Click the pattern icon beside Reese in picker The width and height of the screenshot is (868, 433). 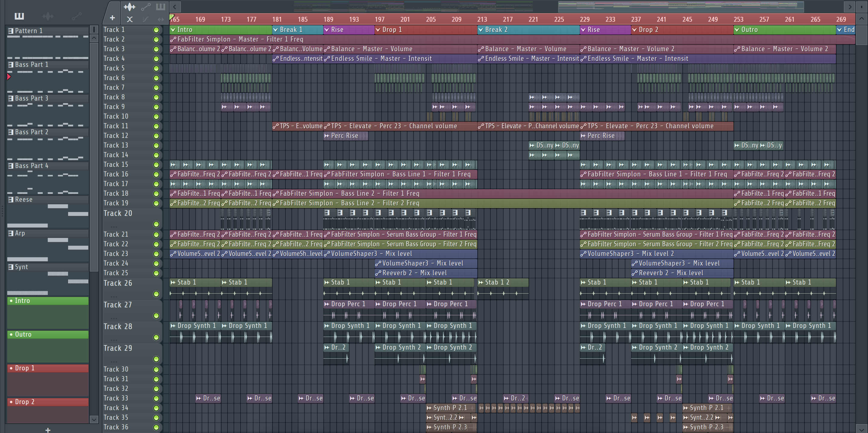pyautogui.click(x=11, y=199)
